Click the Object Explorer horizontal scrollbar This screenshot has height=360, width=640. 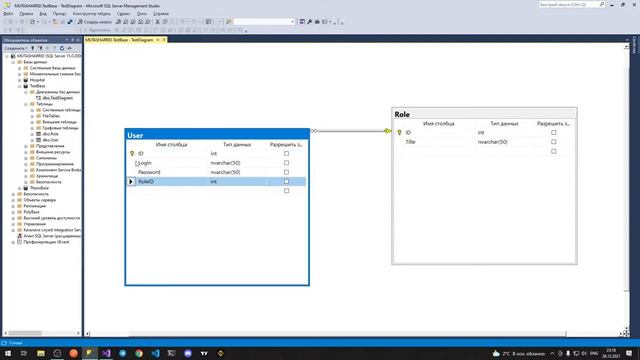(x=41, y=333)
